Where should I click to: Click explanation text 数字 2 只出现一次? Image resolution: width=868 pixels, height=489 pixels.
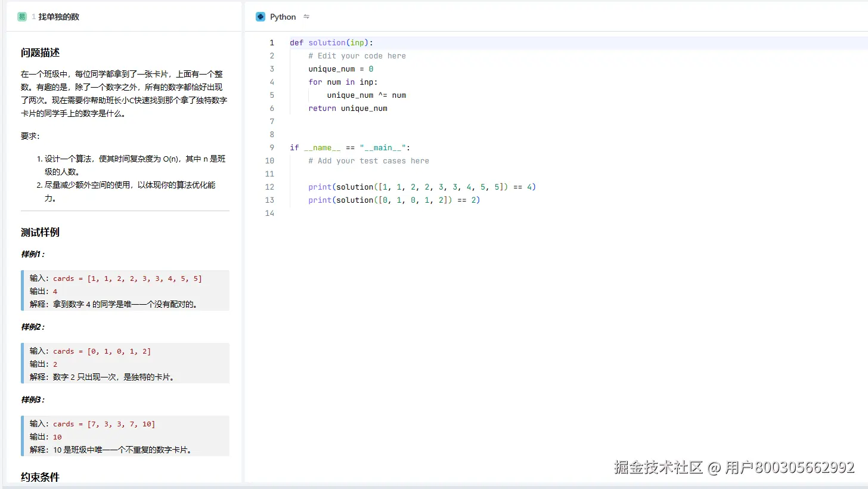tap(86, 377)
